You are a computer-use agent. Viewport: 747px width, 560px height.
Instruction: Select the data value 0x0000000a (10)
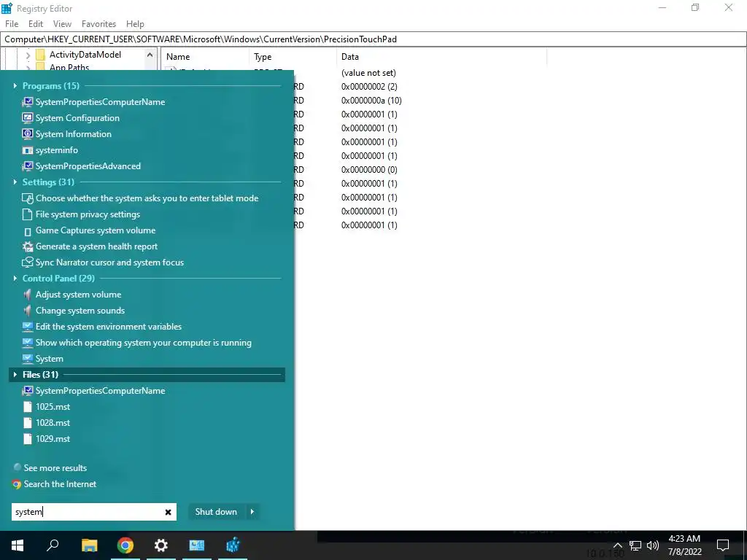(371, 101)
